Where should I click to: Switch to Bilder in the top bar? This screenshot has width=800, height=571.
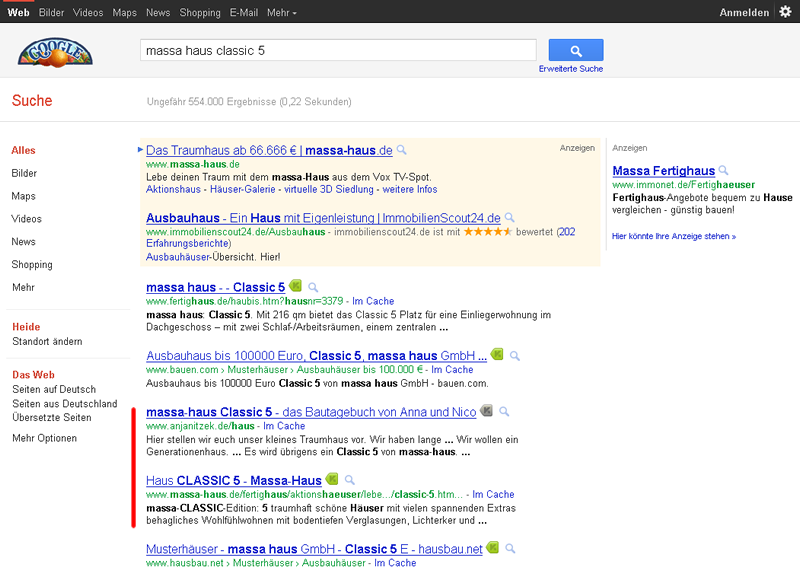point(52,12)
